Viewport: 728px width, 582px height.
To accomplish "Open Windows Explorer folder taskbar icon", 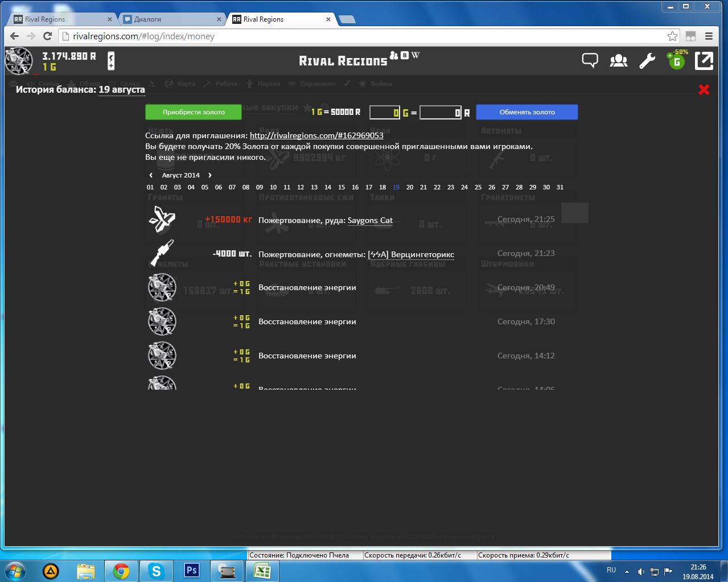I will 85,571.
